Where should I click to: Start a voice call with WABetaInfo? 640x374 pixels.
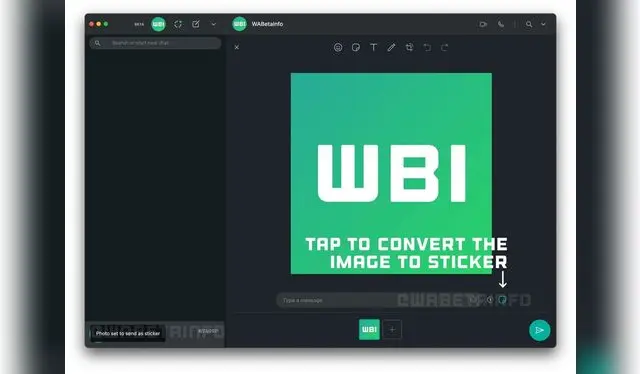pos(501,24)
